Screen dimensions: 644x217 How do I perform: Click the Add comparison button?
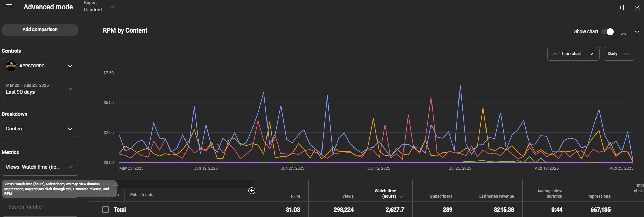click(x=40, y=30)
